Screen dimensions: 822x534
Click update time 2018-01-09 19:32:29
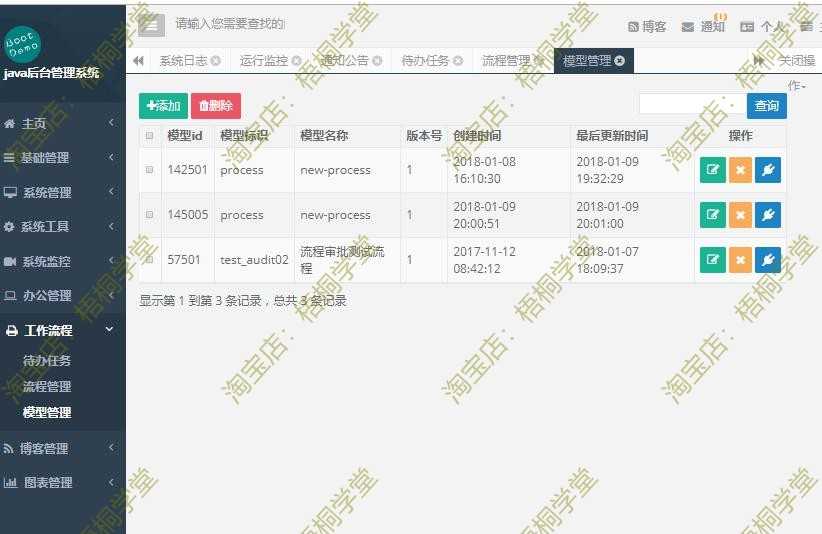tap(608, 170)
